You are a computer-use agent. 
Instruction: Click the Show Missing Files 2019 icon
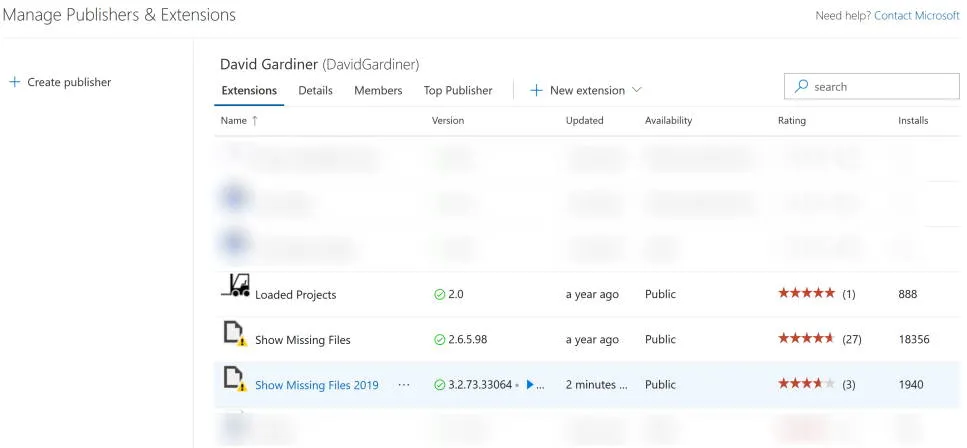(x=234, y=379)
